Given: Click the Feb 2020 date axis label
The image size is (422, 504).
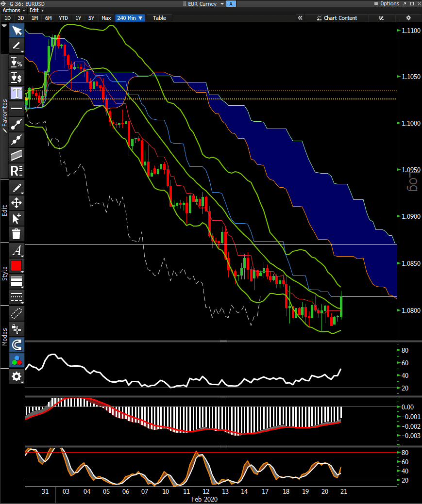Looking at the screenshot, I should coord(204,499).
